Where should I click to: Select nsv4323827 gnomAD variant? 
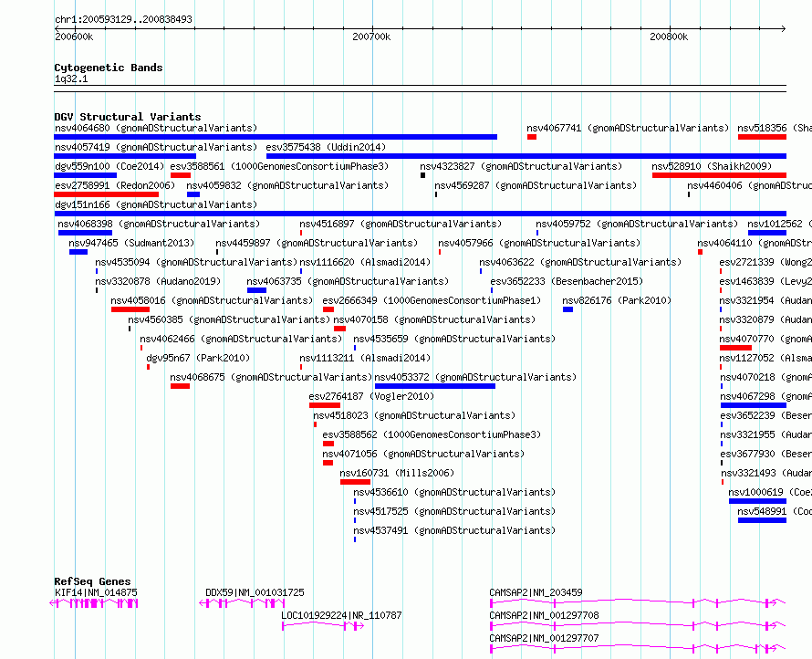point(521,166)
